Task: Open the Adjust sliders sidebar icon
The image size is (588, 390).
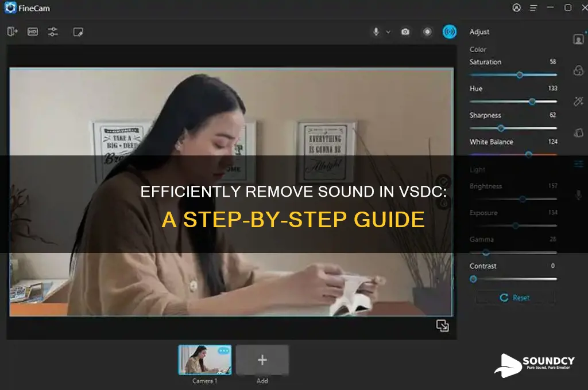Action: pyautogui.click(x=579, y=163)
